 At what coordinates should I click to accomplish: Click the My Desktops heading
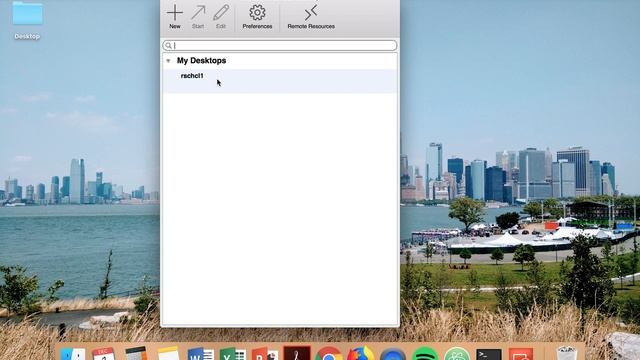click(201, 60)
